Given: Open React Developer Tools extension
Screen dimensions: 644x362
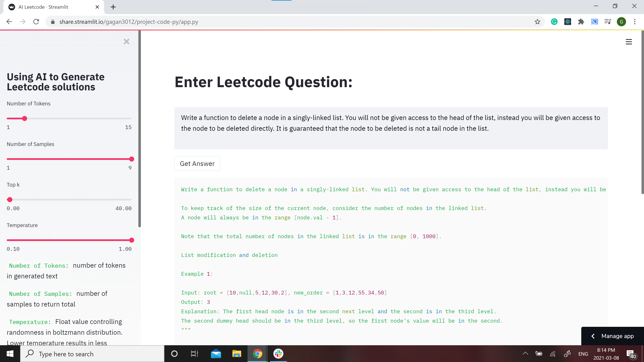Looking at the screenshot, I should pos(568,22).
